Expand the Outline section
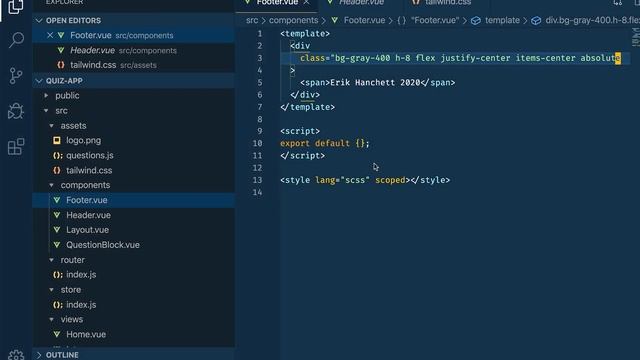This screenshot has width=640, height=360. 39,355
